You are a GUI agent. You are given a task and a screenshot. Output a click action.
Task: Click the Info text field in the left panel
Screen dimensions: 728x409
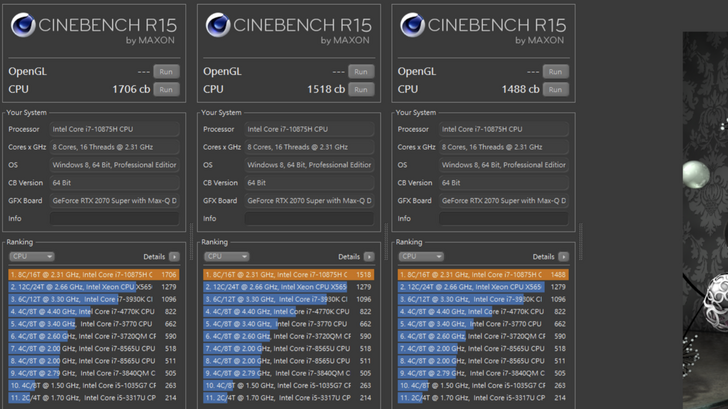tap(113, 218)
